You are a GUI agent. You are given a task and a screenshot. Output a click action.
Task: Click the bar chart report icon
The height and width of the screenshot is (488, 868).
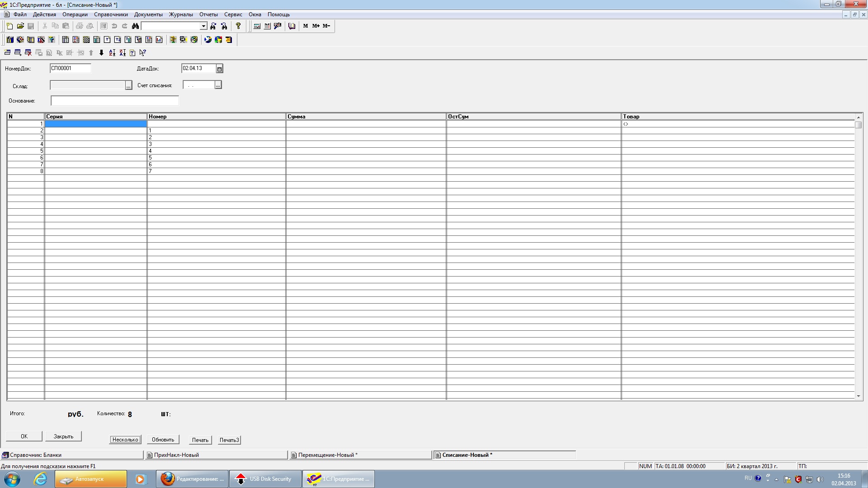[x=159, y=40]
